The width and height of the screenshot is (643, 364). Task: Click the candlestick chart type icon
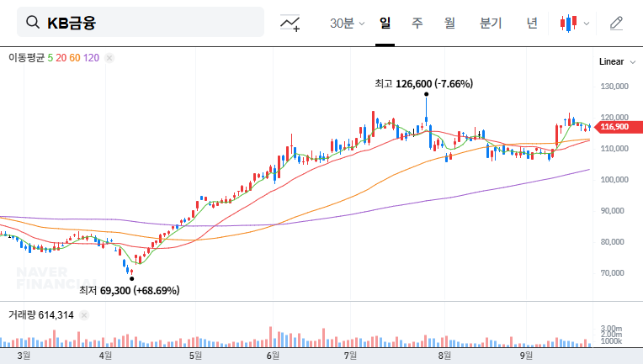pos(569,24)
